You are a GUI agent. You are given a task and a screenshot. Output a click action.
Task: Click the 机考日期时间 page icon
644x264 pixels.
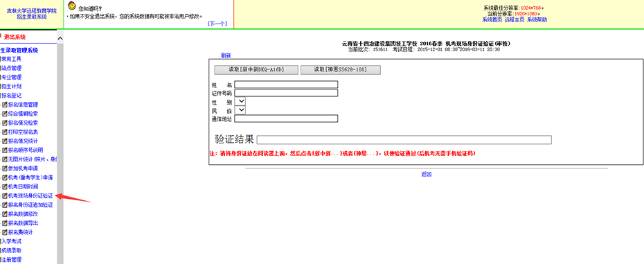(5, 186)
